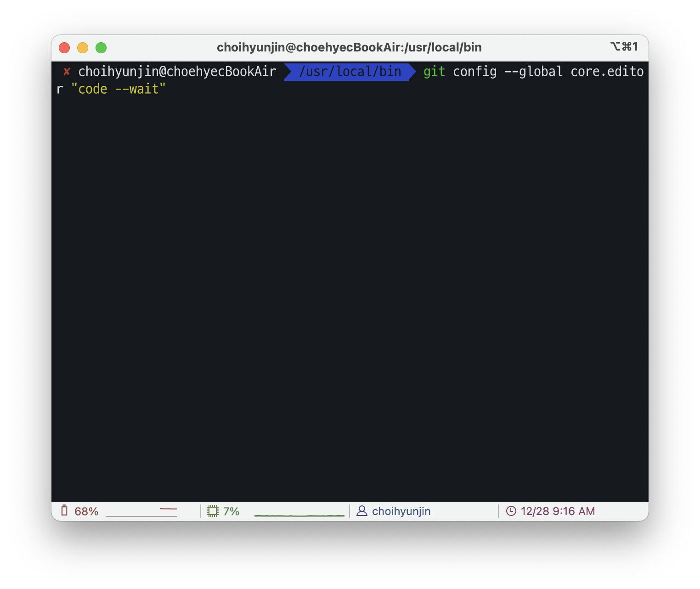Screen dimensions: 700x589
Task: Click the --global flag in the command
Action: (533, 72)
